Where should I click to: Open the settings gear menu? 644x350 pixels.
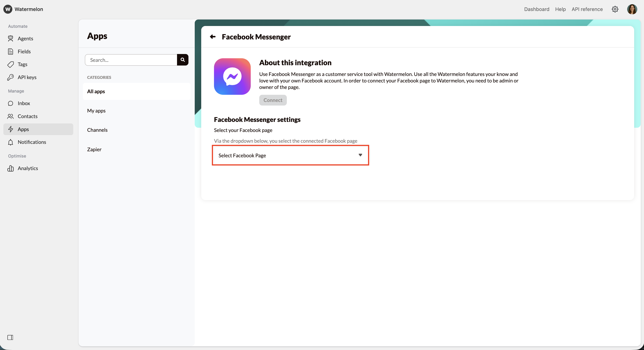click(615, 9)
